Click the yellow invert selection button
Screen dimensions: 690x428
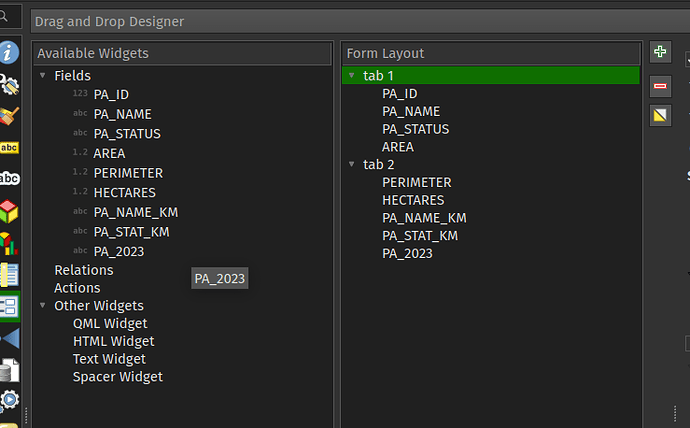pos(660,115)
